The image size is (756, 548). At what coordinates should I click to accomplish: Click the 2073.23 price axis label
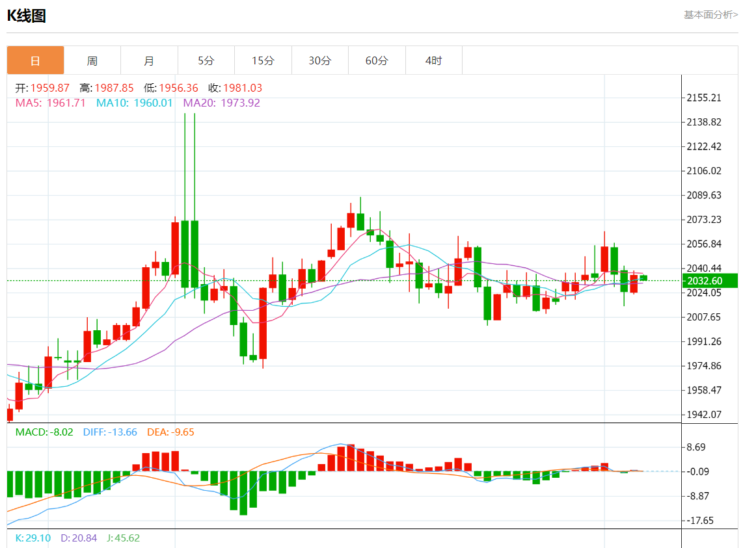point(704,220)
